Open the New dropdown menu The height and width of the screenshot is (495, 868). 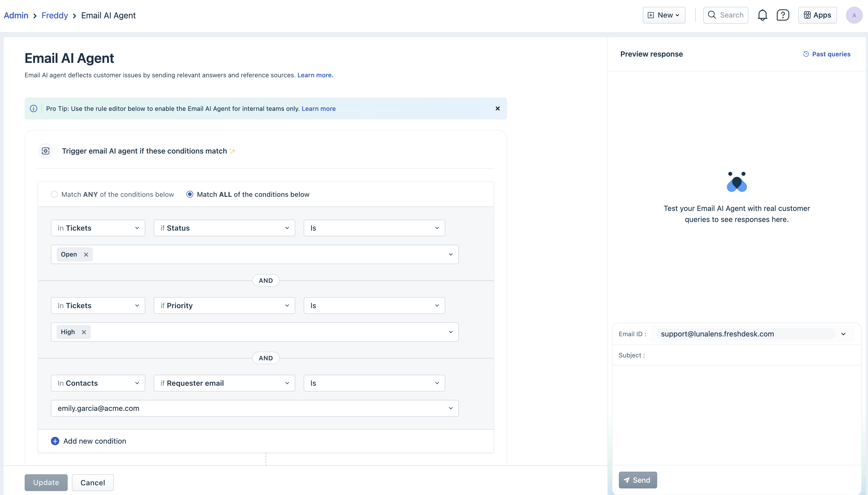(663, 15)
